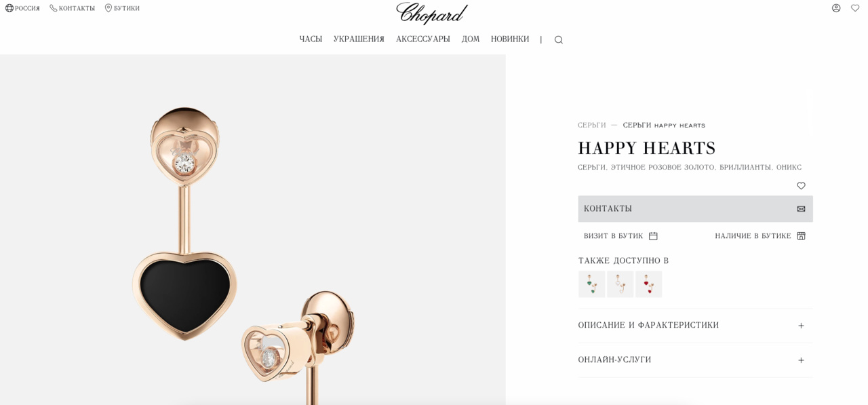Click the globe icon next to РОССИЯ
The image size is (868, 405).
[9, 8]
